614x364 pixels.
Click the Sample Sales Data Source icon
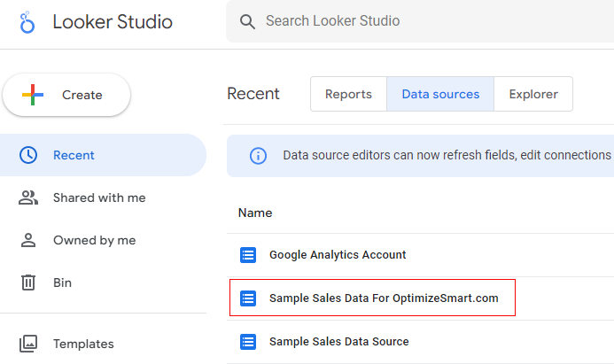pyautogui.click(x=248, y=342)
